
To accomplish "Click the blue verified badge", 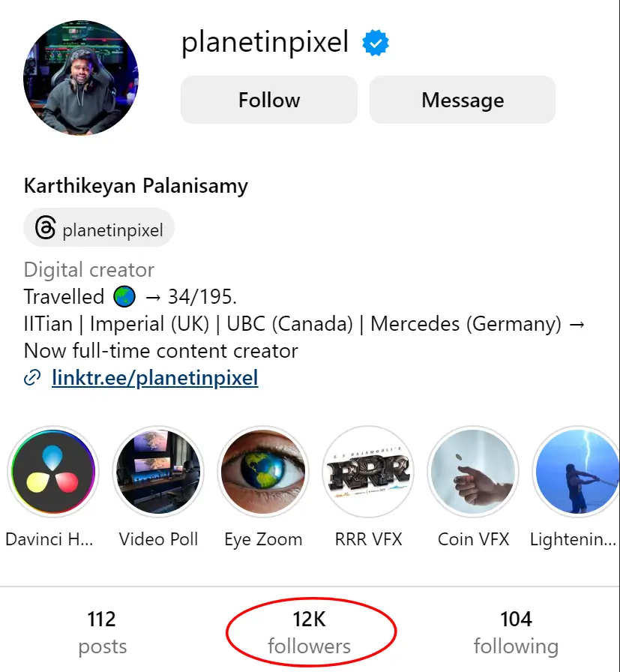I will (x=376, y=44).
